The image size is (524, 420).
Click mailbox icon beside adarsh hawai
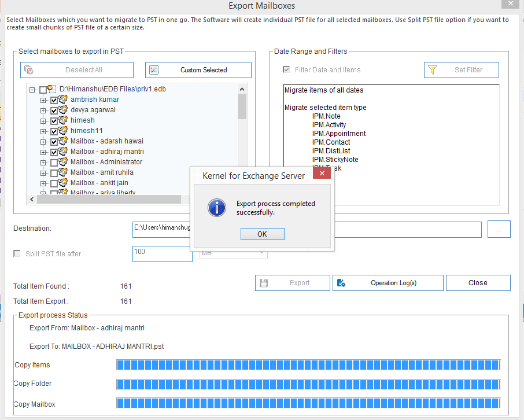[63, 141]
